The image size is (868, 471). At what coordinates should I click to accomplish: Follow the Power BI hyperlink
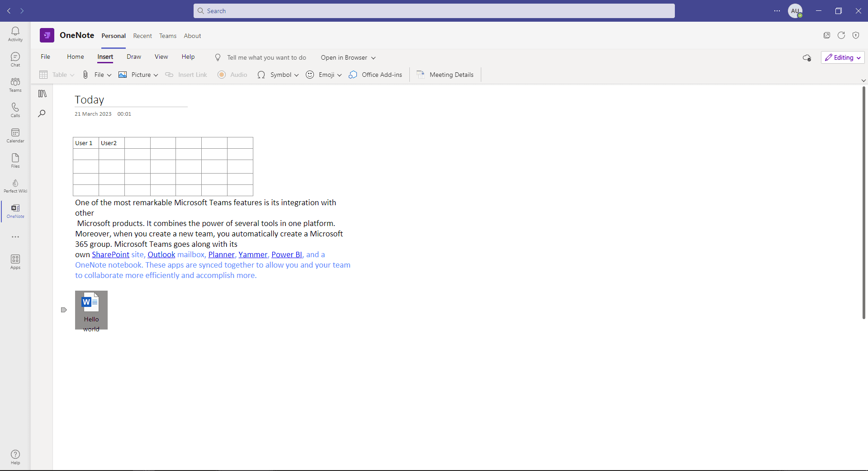[287, 254]
